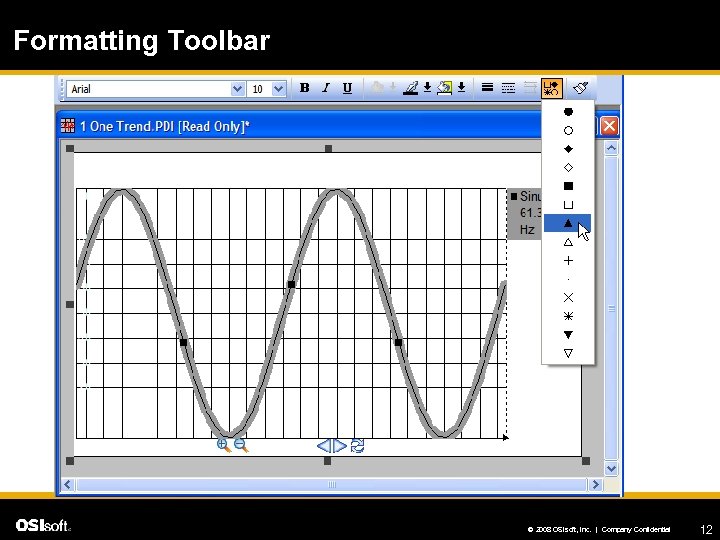This screenshot has width=720, height=540.
Task: Close the One Trend.PDI window
Action: [609, 126]
